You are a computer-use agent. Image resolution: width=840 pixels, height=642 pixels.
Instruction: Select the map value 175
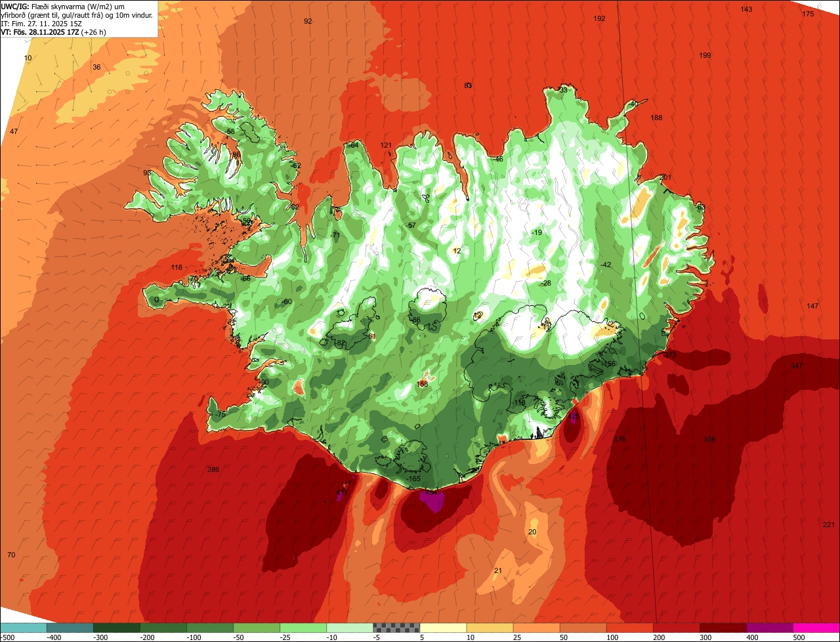808,14
